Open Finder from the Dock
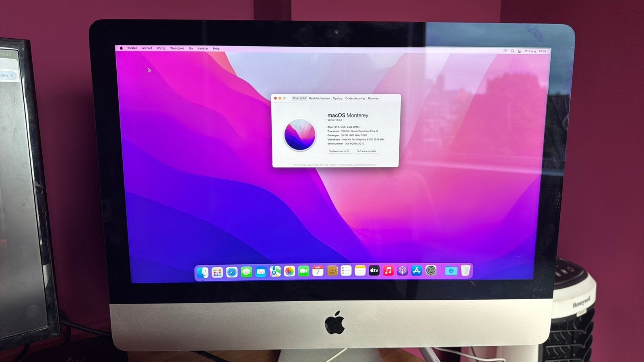 pos(202,272)
